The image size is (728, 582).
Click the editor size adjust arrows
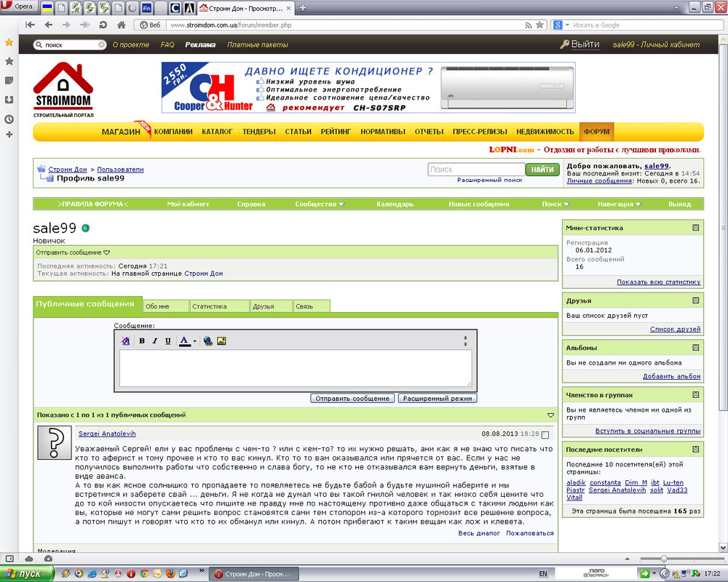tap(465, 341)
